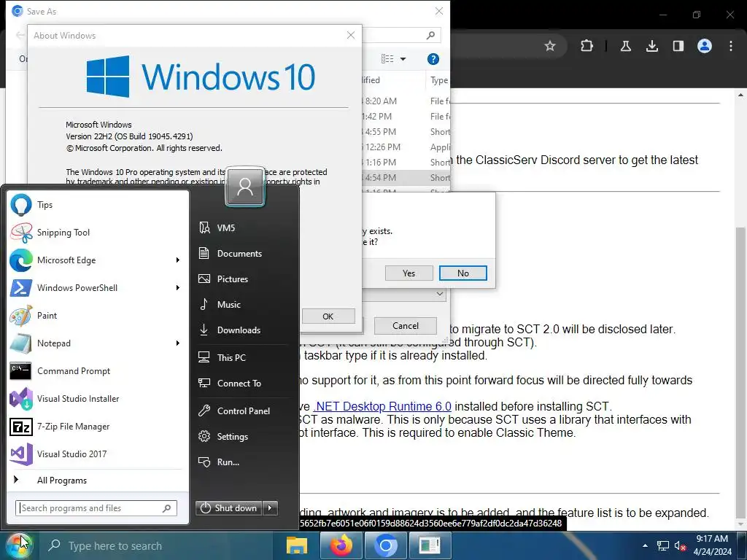
Task: Open Shut down options arrow
Action: 270,508
